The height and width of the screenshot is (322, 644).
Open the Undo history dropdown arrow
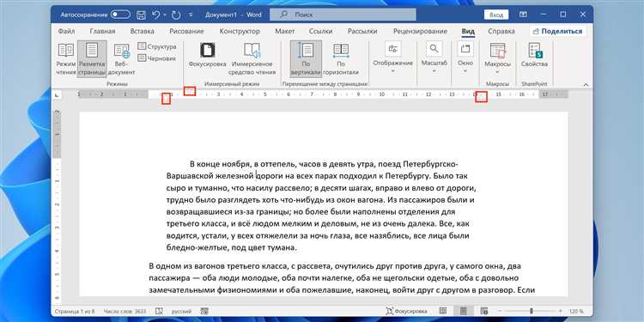pos(164,15)
